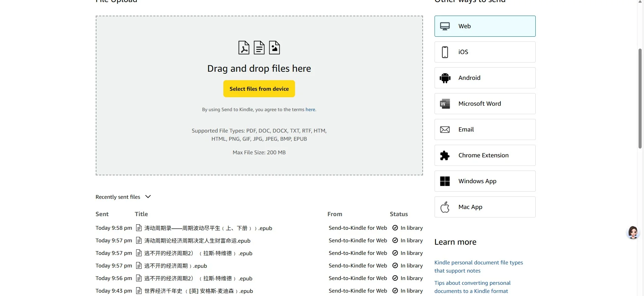Select the Microsoft Word sending option
Screen dimensions: 644x296
(x=485, y=104)
